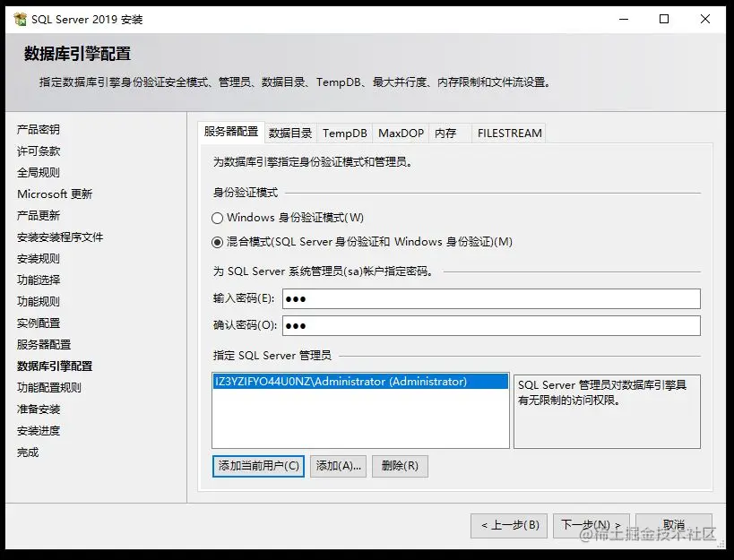734x560 pixels.
Task: Click 数据库引擎配置 step in sidebar
Action: pyautogui.click(x=55, y=366)
